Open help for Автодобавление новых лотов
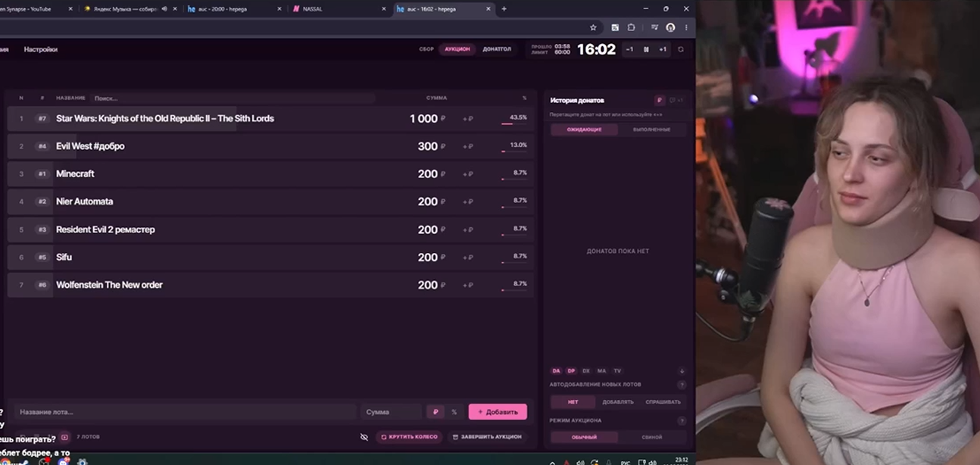Viewport: 980px width, 465px height. pyautogui.click(x=682, y=385)
